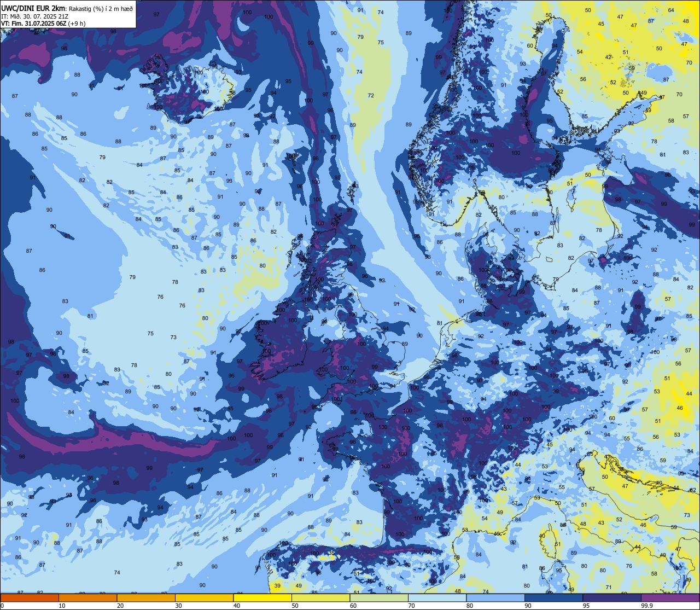Viewport: 700px width, 610px height.
Task: Pick the 95–99.9 dark navy legend swatch
Action: (612, 597)
